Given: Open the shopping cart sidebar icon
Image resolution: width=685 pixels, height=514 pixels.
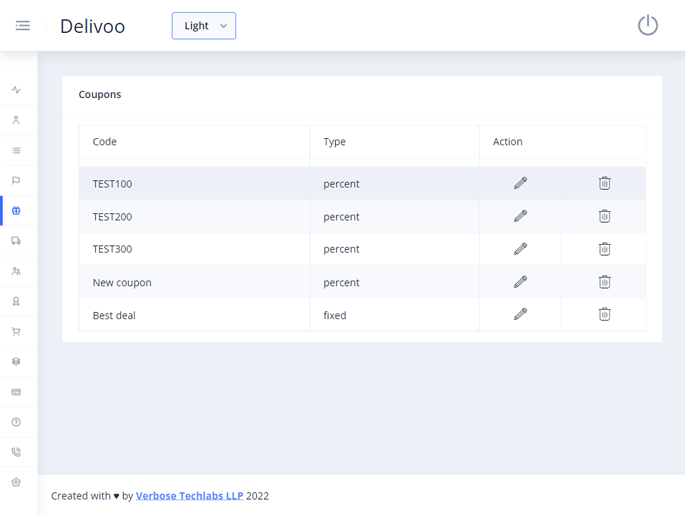Looking at the screenshot, I should 16,331.
